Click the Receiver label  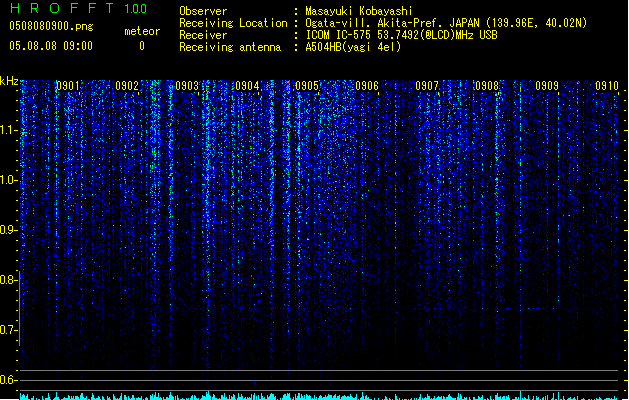coord(203,35)
